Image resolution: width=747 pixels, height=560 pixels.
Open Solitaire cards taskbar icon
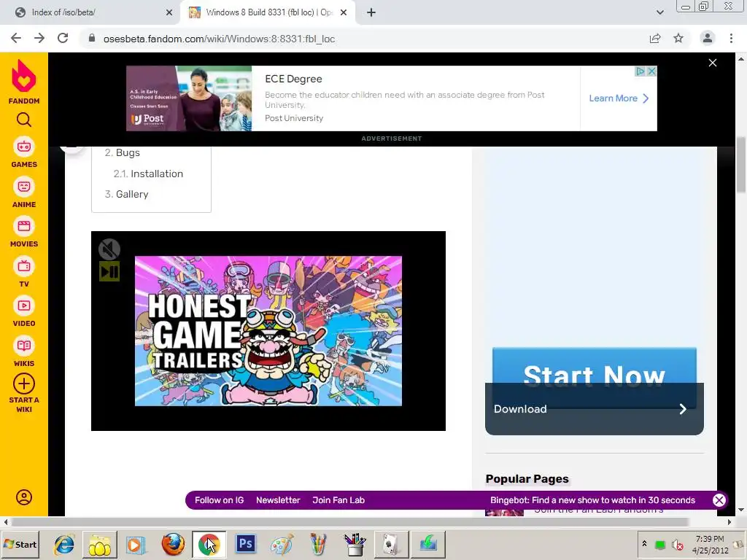coord(391,544)
